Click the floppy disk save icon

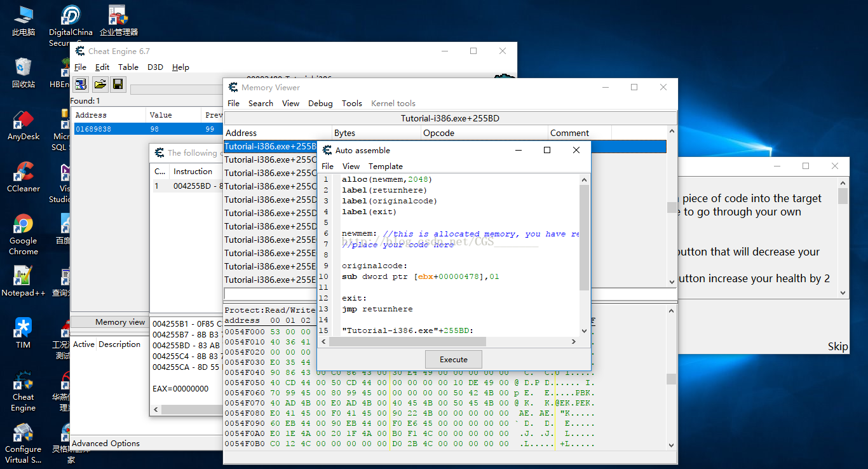tap(118, 84)
